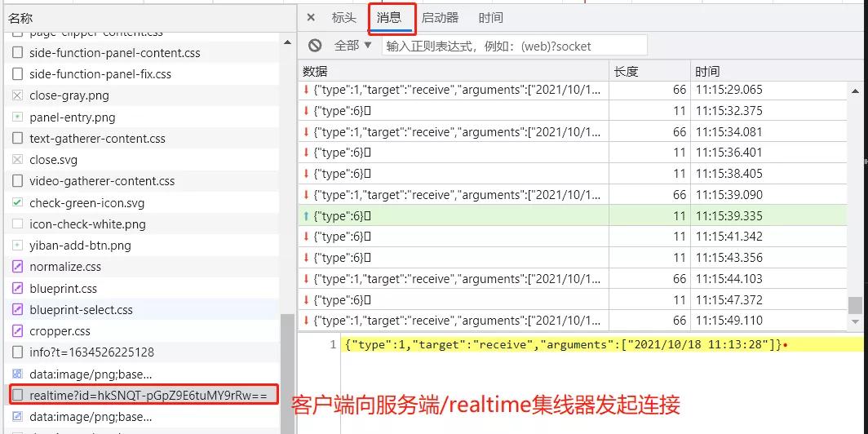Click the cropper.css stylesheet icon
Viewport: 868px width, 434px height.
click(17, 331)
